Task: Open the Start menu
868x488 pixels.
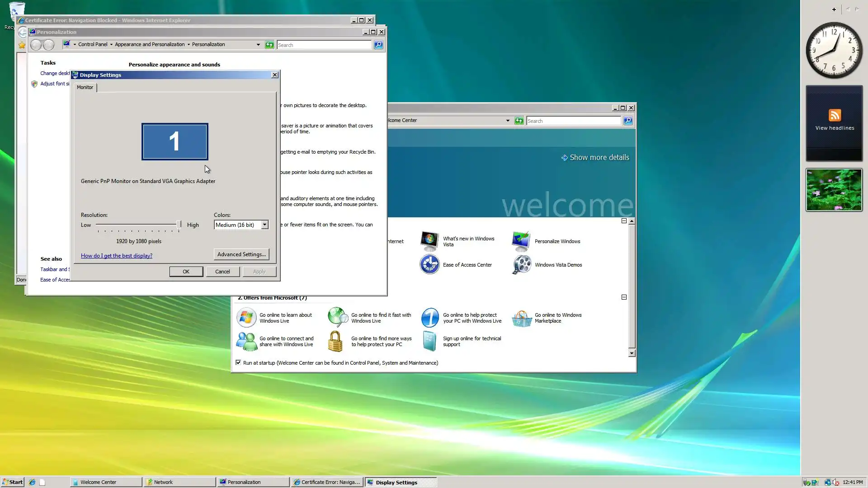Action: tap(13, 482)
